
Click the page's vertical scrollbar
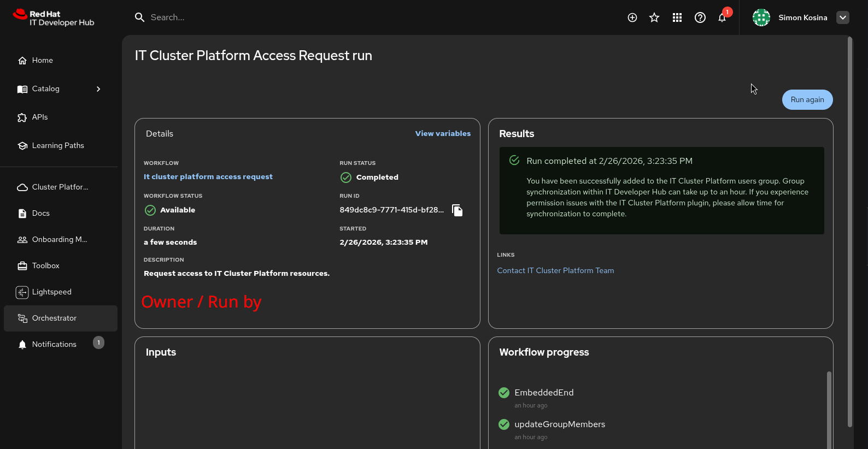pos(849,229)
